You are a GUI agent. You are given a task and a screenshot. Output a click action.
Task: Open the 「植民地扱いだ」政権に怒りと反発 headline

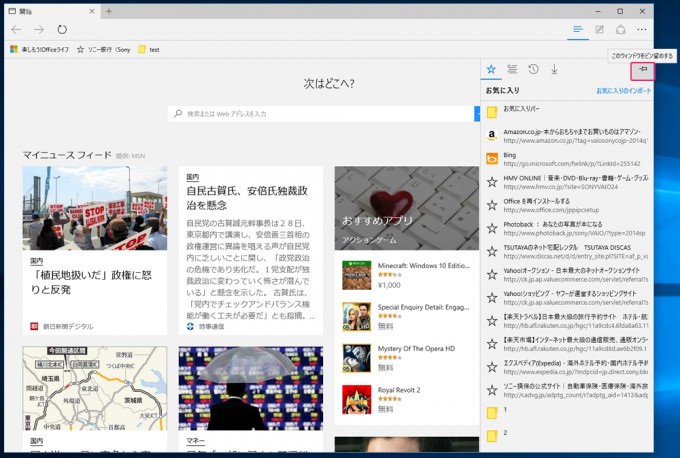[x=91, y=282]
